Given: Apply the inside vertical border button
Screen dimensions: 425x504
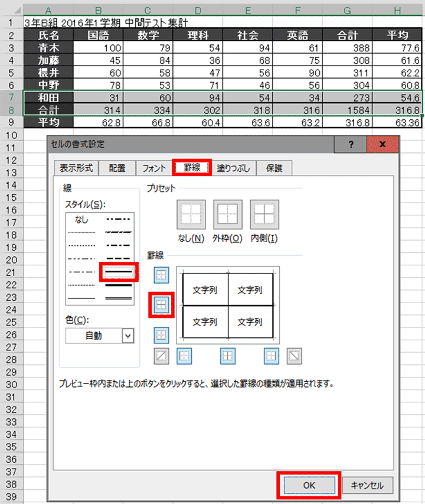Looking at the screenshot, I should click(228, 356).
